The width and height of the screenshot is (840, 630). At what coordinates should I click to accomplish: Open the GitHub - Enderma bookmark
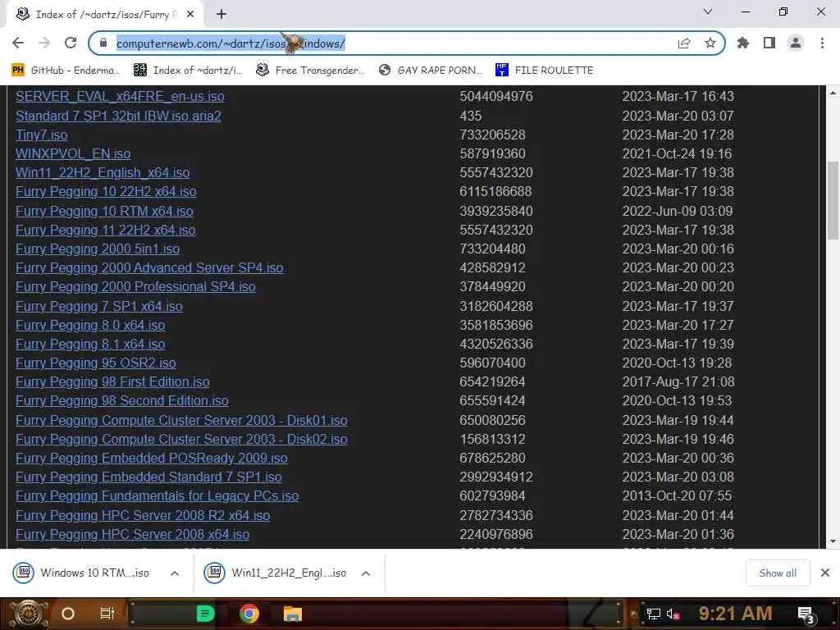[66, 71]
